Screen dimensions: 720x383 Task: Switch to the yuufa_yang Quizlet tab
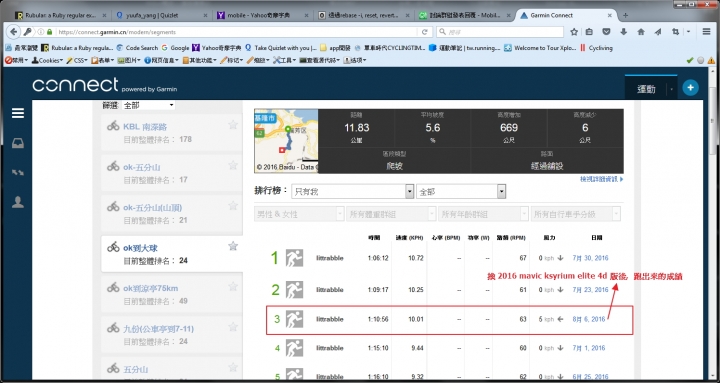(x=163, y=15)
